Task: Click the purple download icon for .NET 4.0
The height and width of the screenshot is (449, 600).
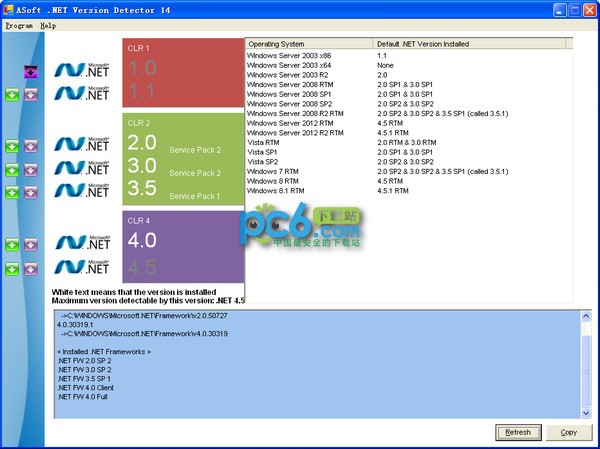Action: [31, 244]
